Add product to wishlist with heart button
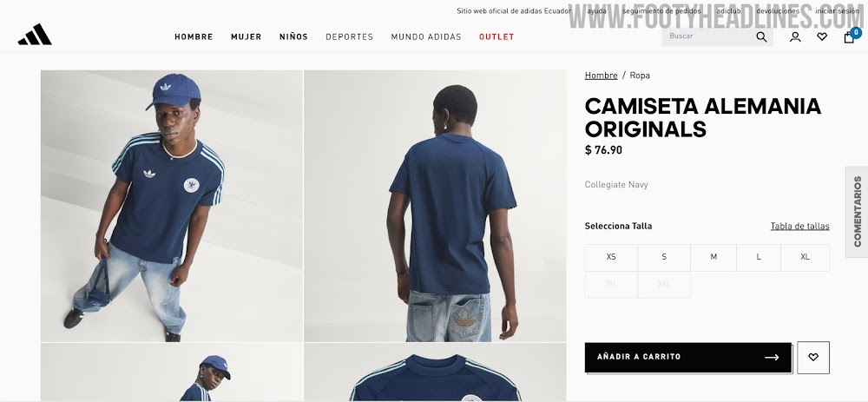The width and height of the screenshot is (868, 402). 813,358
